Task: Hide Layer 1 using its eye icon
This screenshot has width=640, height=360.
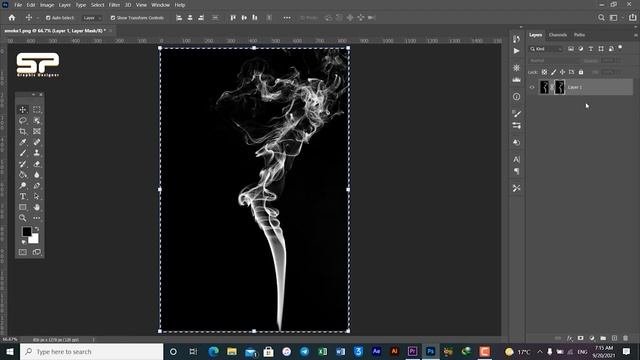Action: (532, 87)
